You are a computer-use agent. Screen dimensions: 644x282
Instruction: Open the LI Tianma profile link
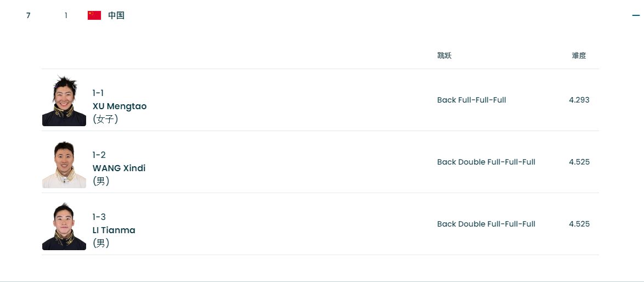tap(114, 230)
